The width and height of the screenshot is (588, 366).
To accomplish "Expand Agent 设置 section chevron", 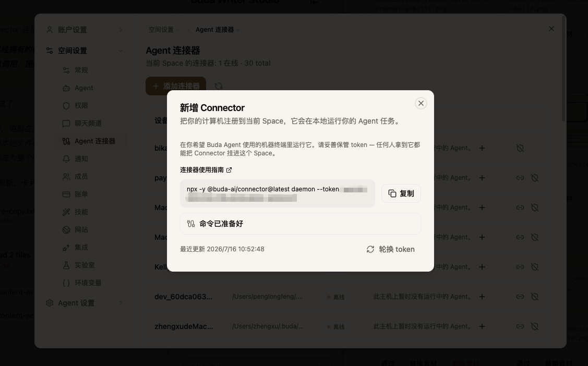I will [x=121, y=303].
